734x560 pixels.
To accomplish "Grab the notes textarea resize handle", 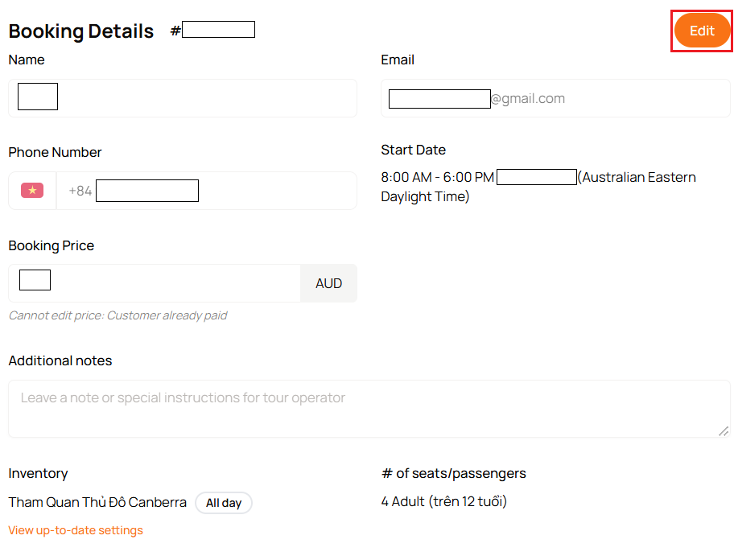I will (724, 431).
